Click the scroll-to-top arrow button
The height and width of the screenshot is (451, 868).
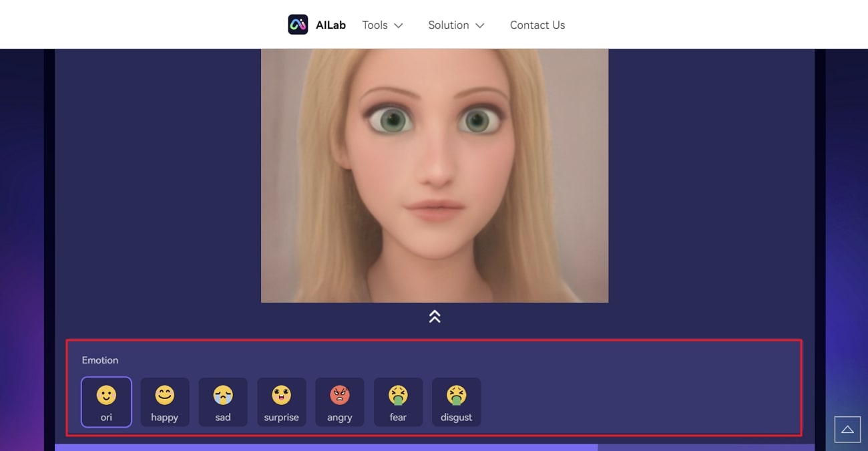pos(847,430)
